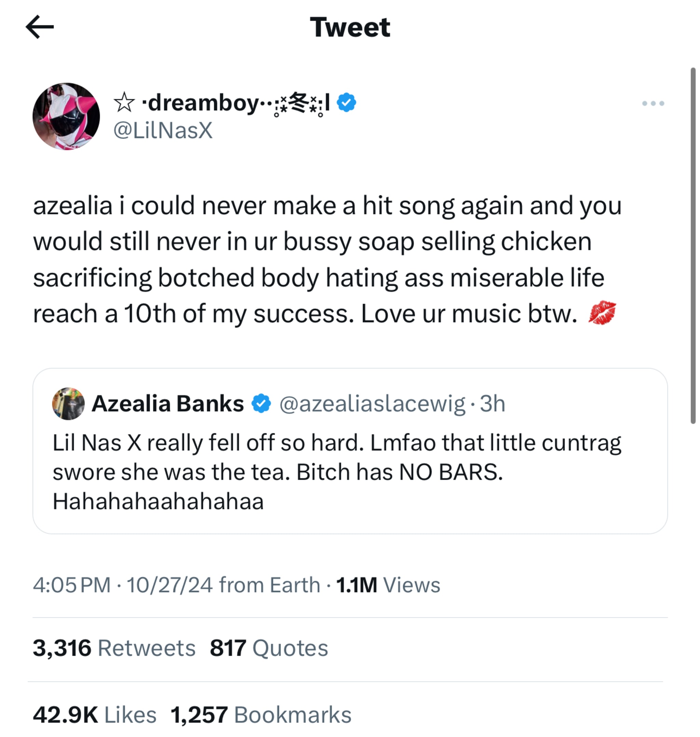Click the 1.1M Views count

(x=388, y=585)
